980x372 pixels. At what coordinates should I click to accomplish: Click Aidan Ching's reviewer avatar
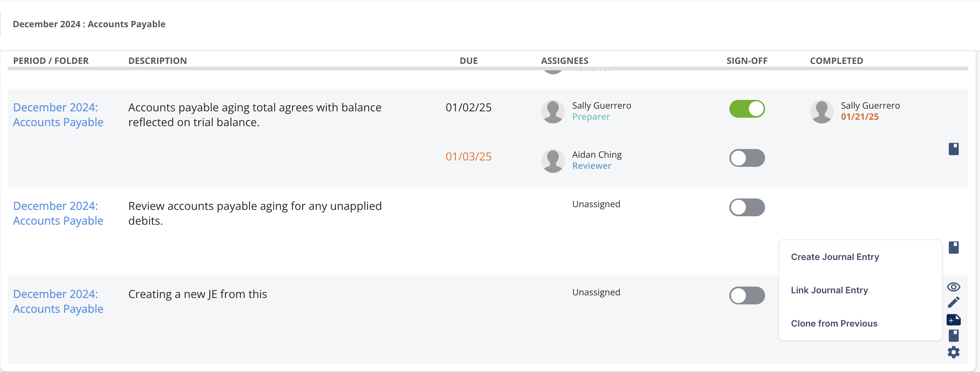tap(552, 160)
